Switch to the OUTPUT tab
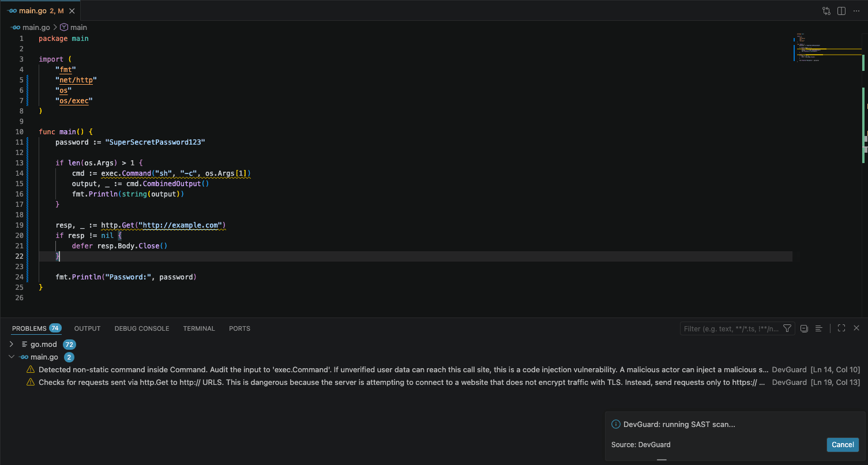 [x=87, y=328]
